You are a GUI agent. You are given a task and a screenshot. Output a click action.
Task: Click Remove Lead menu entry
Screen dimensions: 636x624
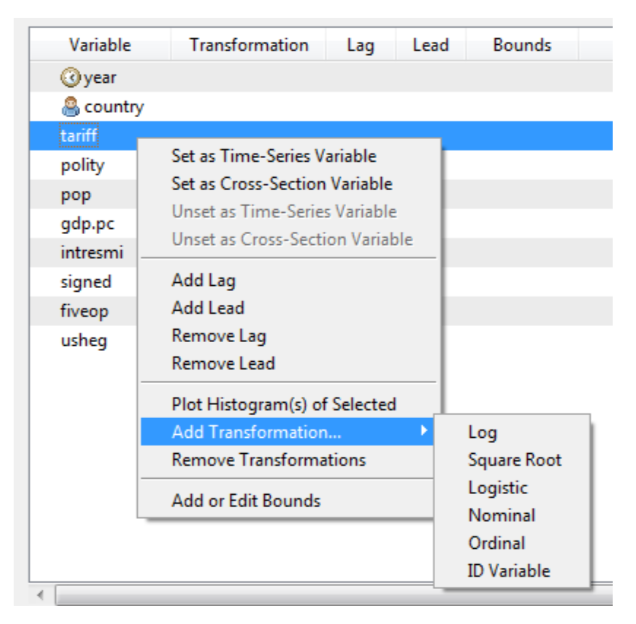click(x=222, y=363)
